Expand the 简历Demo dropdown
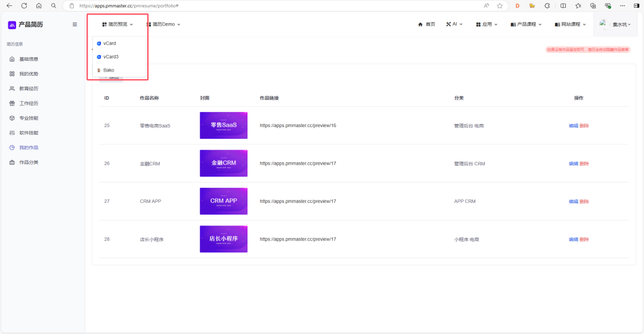Viewport: 644px width, 334px height. (x=163, y=24)
